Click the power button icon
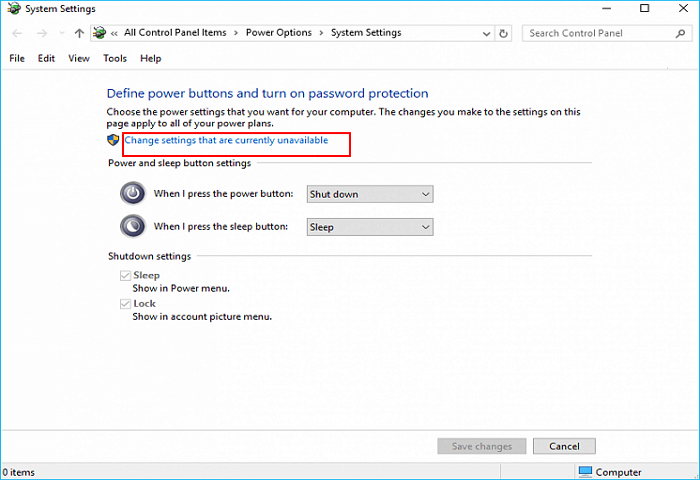This screenshot has height=480, width=700. (133, 194)
